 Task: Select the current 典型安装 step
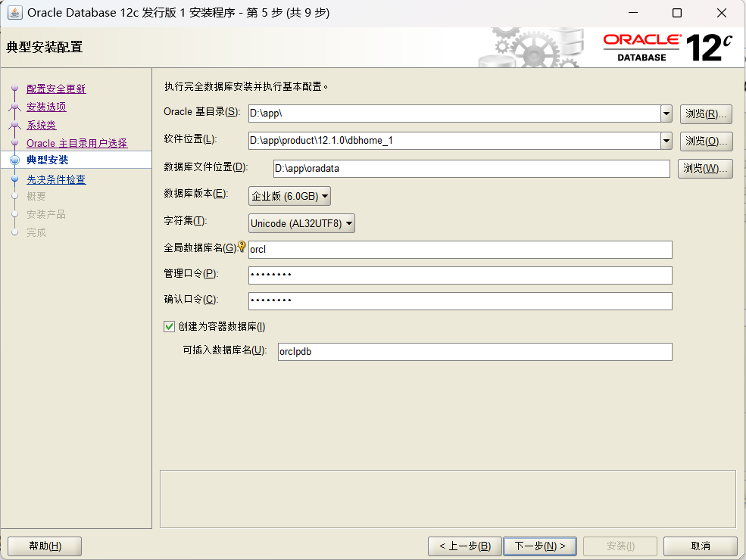click(48, 160)
